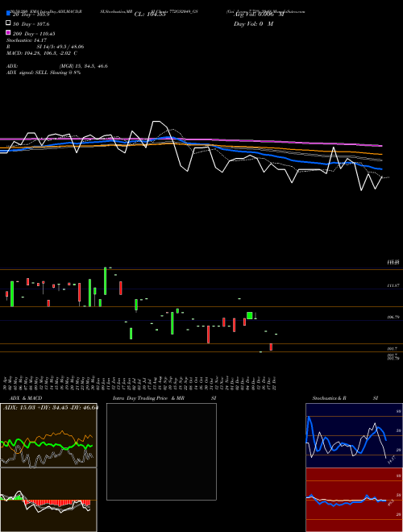Click the tallest green candlestick at the price high

coord(105,281)
